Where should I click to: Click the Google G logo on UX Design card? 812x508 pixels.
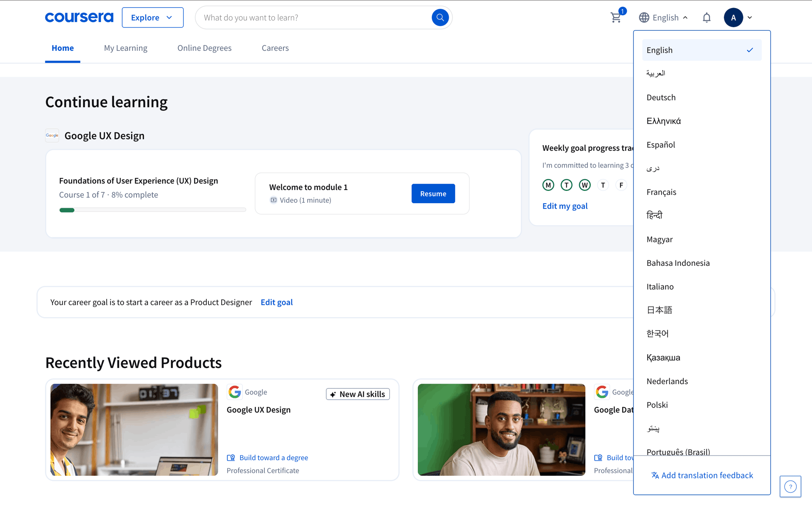(x=235, y=392)
